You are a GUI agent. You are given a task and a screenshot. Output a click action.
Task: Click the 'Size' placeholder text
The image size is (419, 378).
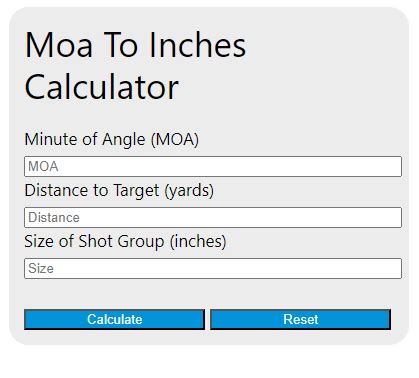(41, 269)
